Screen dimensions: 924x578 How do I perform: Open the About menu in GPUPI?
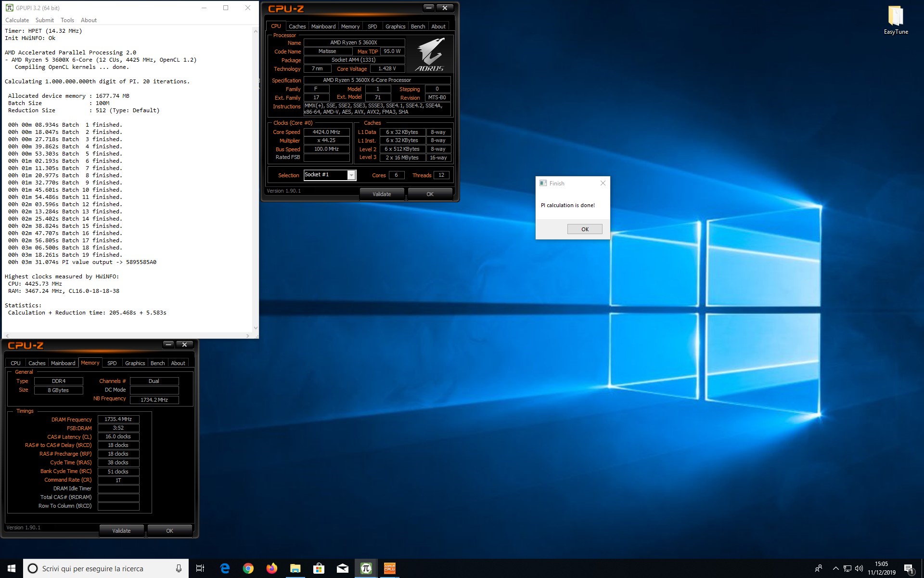tap(89, 20)
